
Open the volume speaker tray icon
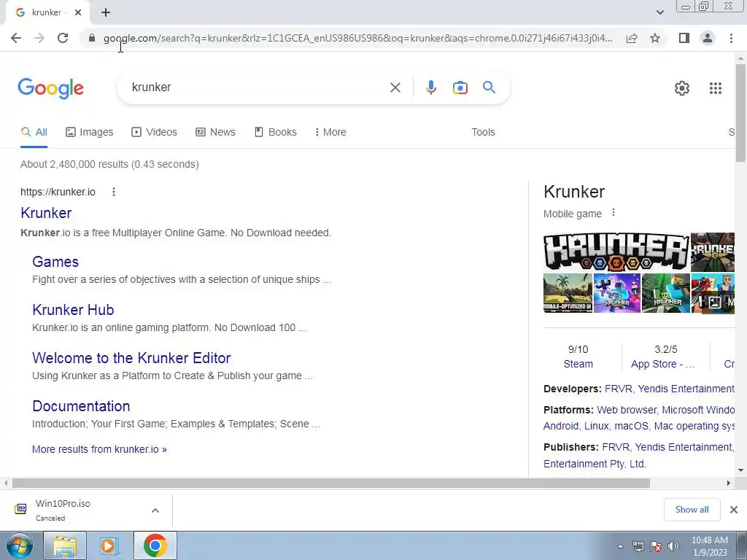pos(673,546)
